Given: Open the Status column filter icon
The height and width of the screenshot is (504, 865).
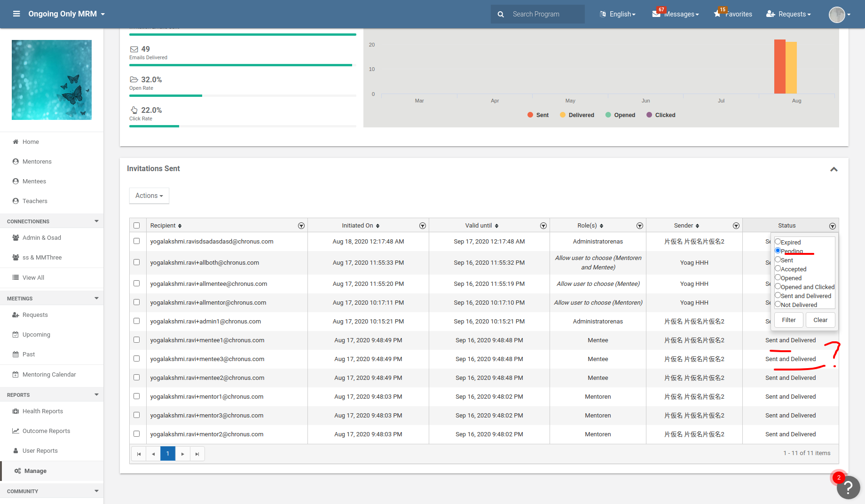Looking at the screenshot, I should click(832, 226).
